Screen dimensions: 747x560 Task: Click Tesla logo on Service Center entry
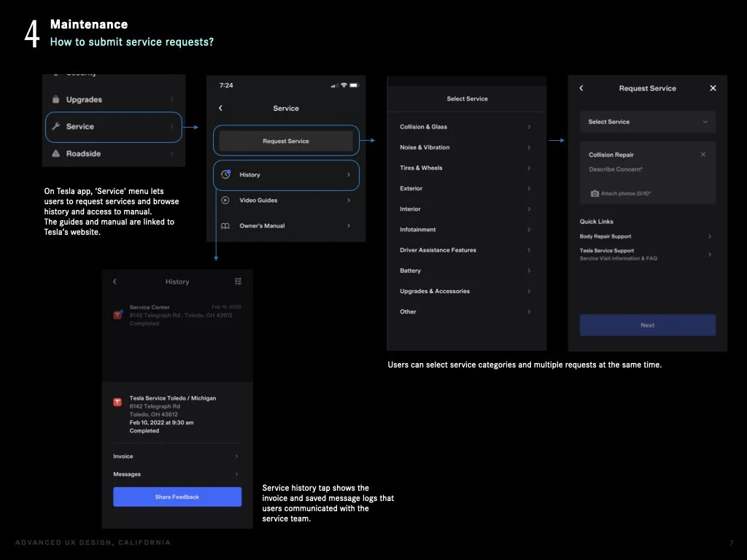click(x=117, y=315)
